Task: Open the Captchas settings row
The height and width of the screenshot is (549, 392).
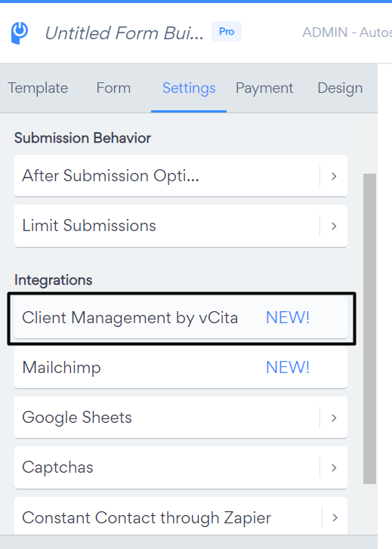Action: click(181, 467)
